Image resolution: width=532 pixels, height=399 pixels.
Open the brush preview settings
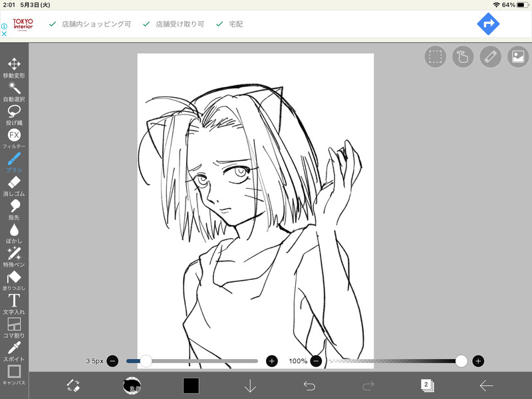click(x=132, y=386)
